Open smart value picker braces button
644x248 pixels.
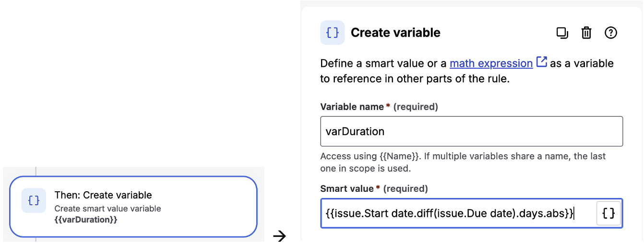point(608,213)
